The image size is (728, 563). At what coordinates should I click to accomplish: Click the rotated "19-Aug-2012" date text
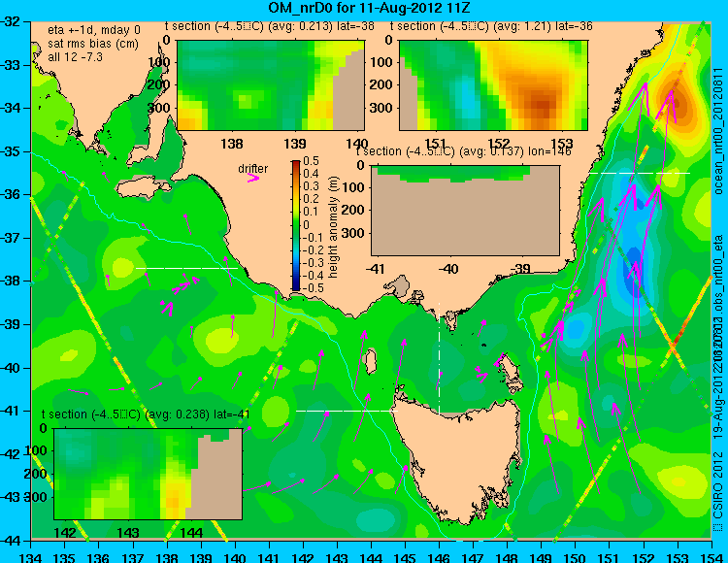718,402
